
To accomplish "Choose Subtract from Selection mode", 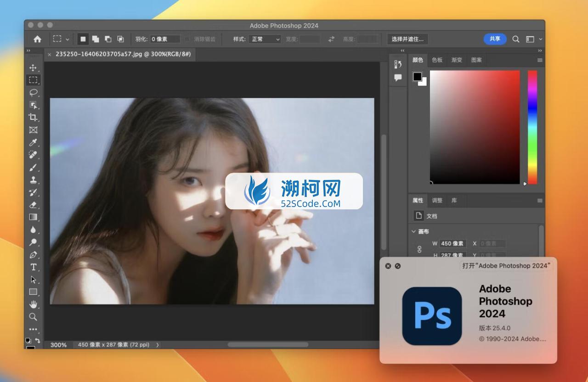I will pyautogui.click(x=108, y=39).
